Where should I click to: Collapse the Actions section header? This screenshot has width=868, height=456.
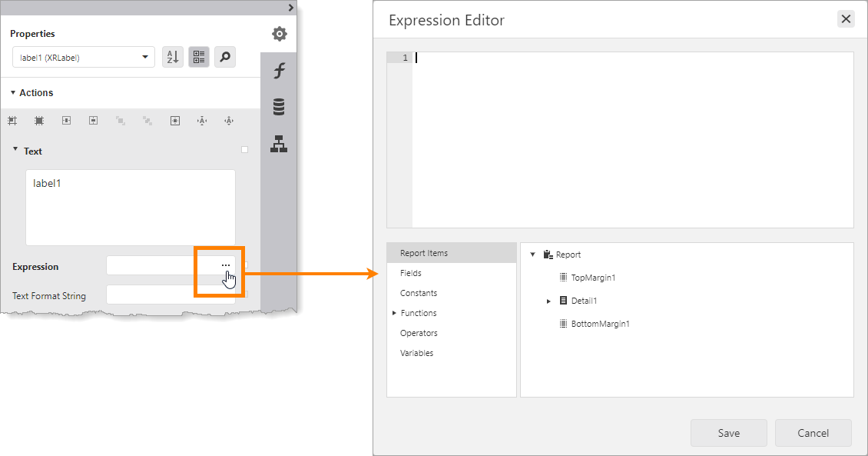(x=15, y=92)
